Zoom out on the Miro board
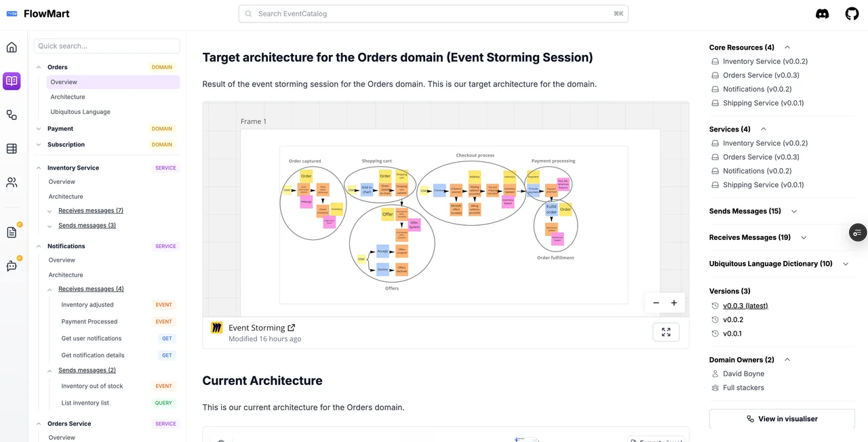Image resolution: width=868 pixels, height=442 pixels. pyautogui.click(x=656, y=303)
